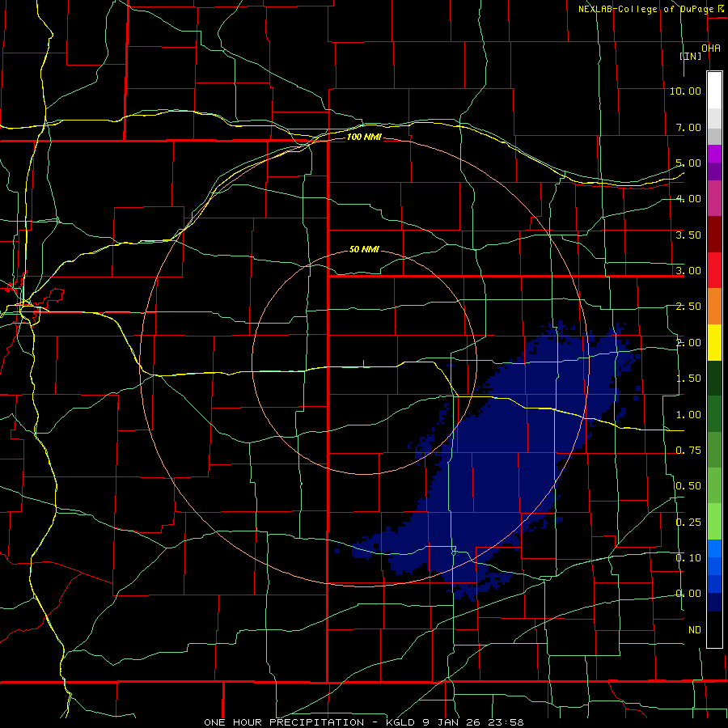Screen dimensions: 728x728
Task: Select the 0.25 scale value
Action: coord(688,523)
